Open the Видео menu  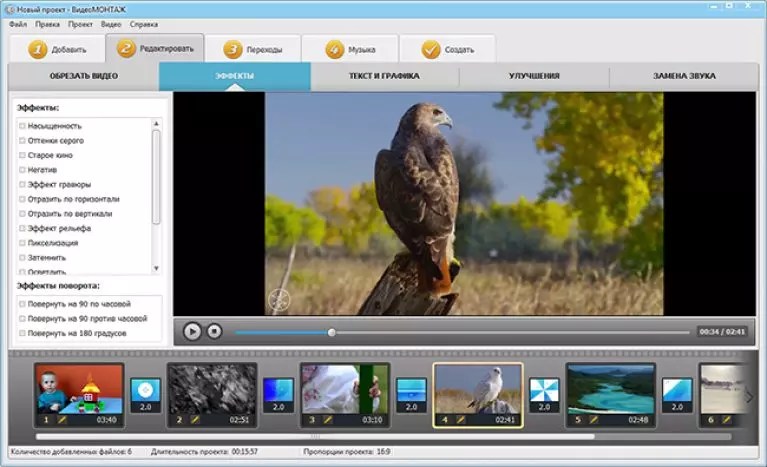tap(111, 24)
